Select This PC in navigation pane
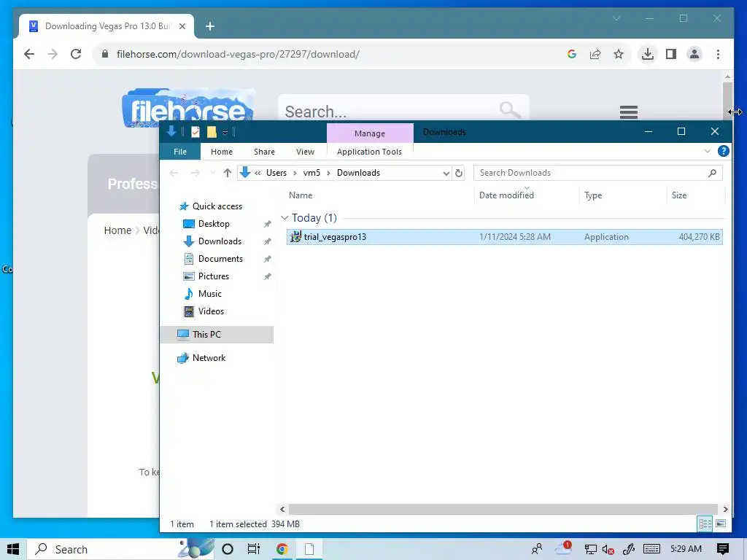The width and height of the screenshot is (747, 560). (x=206, y=334)
